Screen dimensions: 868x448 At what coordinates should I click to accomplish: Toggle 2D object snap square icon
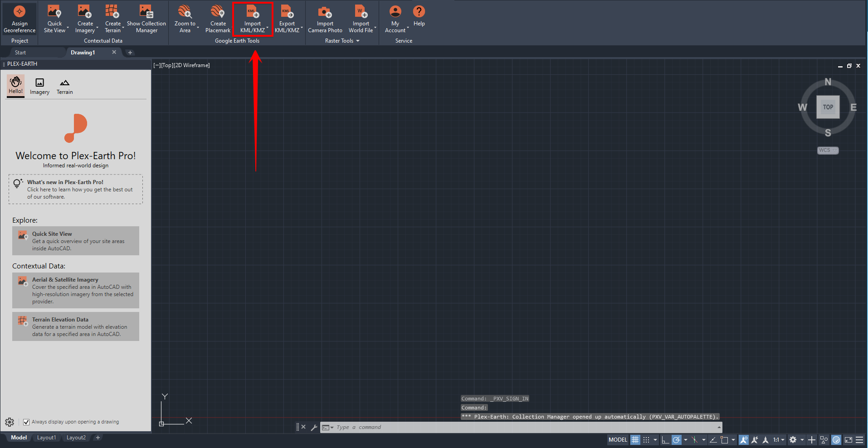click(x=724, y=440)
